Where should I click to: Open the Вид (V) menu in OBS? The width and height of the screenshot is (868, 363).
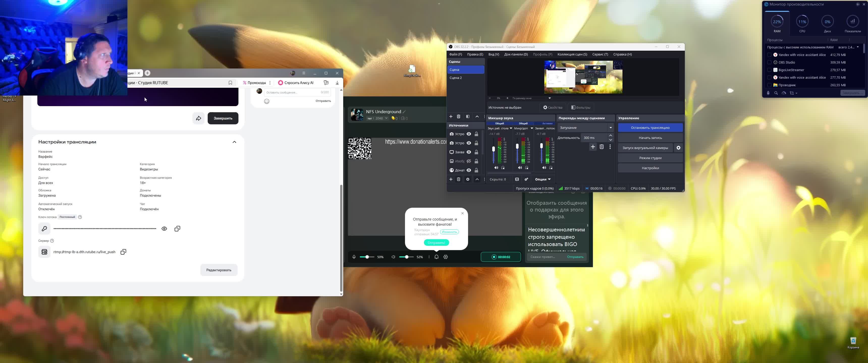click(494, 54)
